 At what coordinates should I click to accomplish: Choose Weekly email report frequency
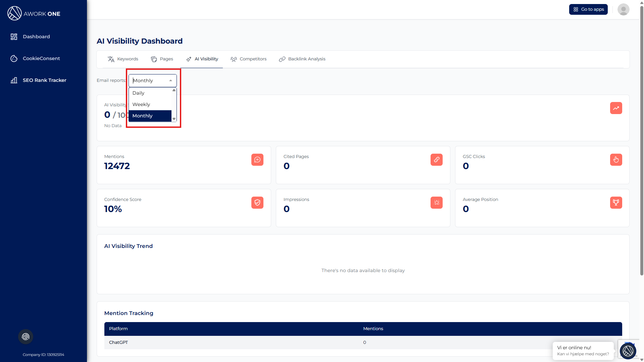coord(141,104)
